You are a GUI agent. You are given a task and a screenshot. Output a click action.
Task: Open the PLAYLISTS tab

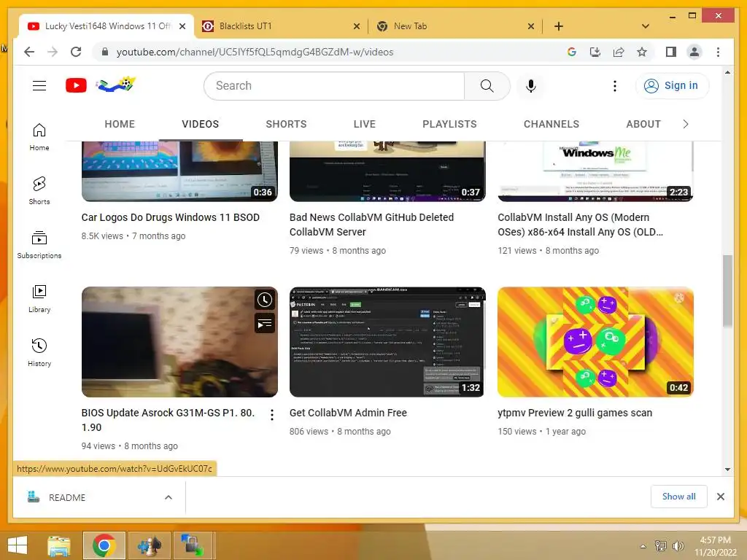pos(449,124)
